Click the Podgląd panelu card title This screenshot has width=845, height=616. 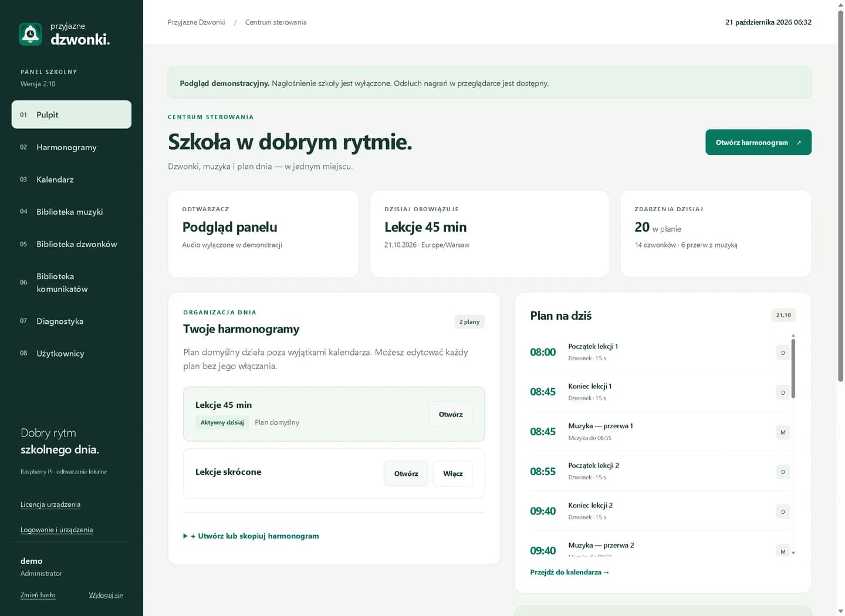point(229,227)
